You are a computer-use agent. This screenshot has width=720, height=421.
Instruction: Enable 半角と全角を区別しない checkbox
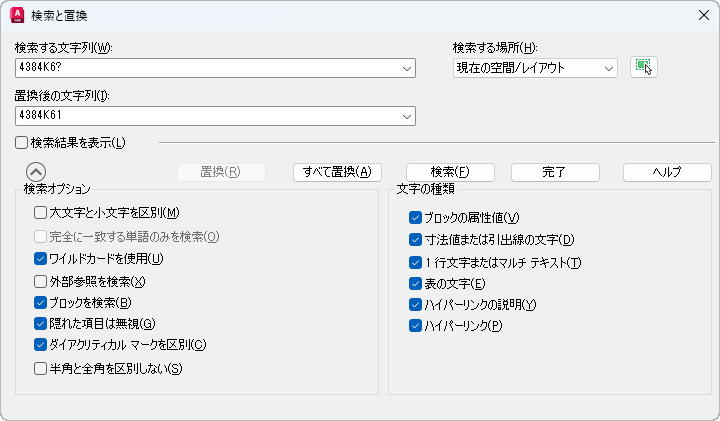(x=41, y=369)
